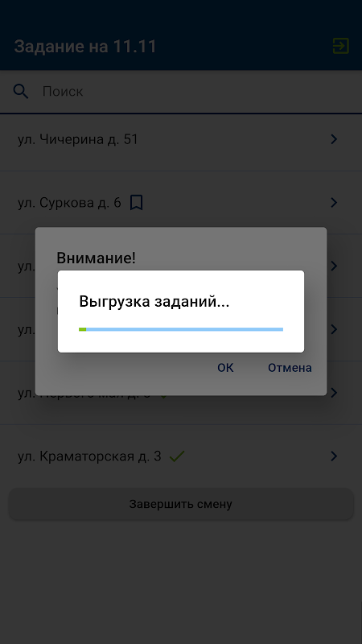This screenshot has width=362, height=644.
Task: Tap bookmark icon next to ул. Суркова
Action: 136,203
